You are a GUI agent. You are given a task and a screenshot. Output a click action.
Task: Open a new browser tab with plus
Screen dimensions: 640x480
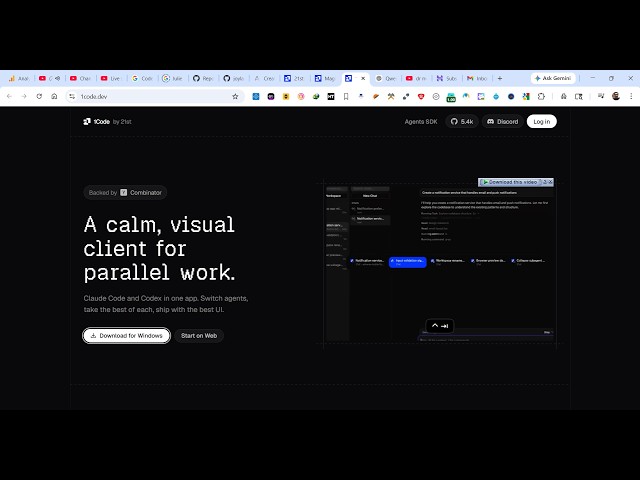coord(500,78)
